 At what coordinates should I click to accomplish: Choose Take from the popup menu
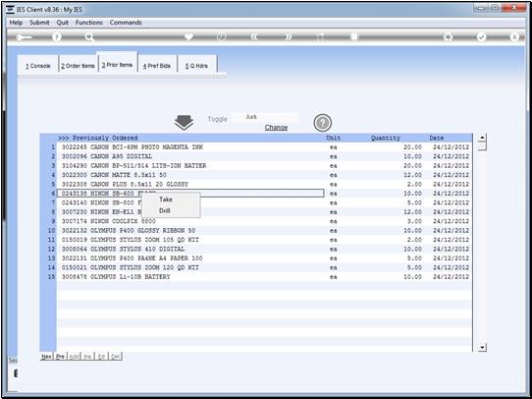click(x=166, y=199)
